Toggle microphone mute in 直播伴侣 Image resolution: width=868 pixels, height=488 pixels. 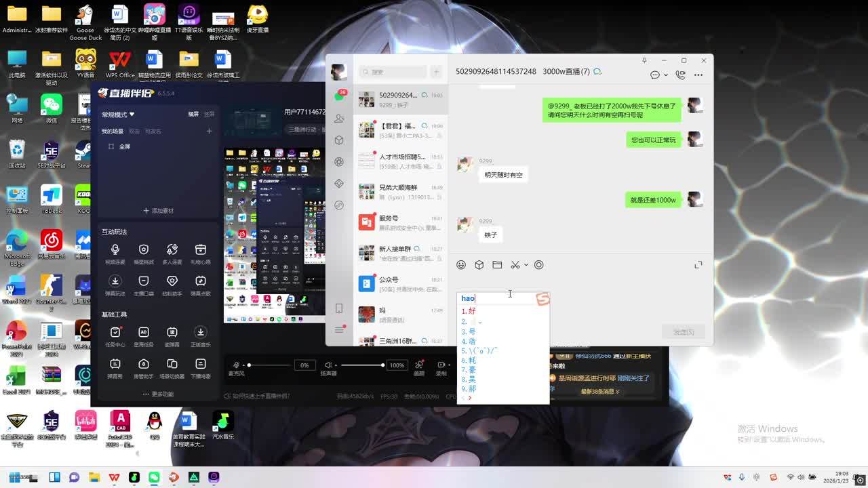coord(237,365)
